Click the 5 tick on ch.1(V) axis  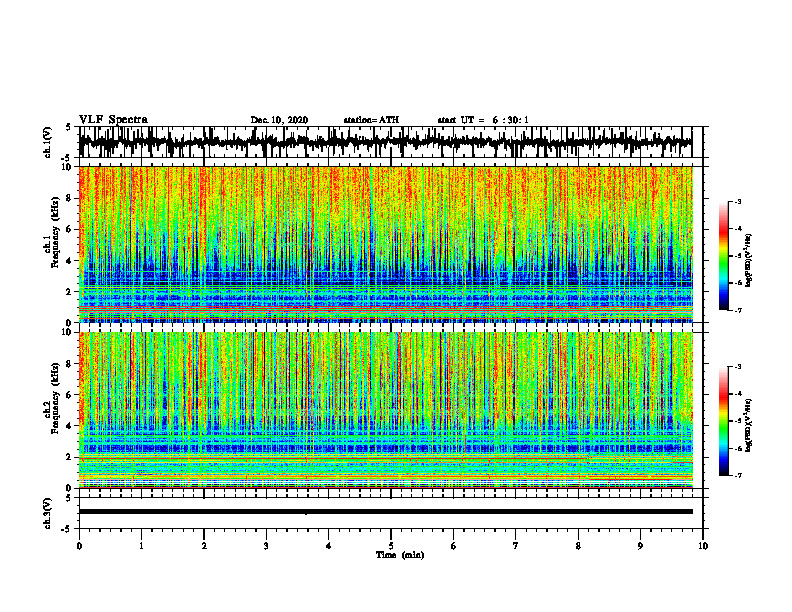[x=69, y=127]
